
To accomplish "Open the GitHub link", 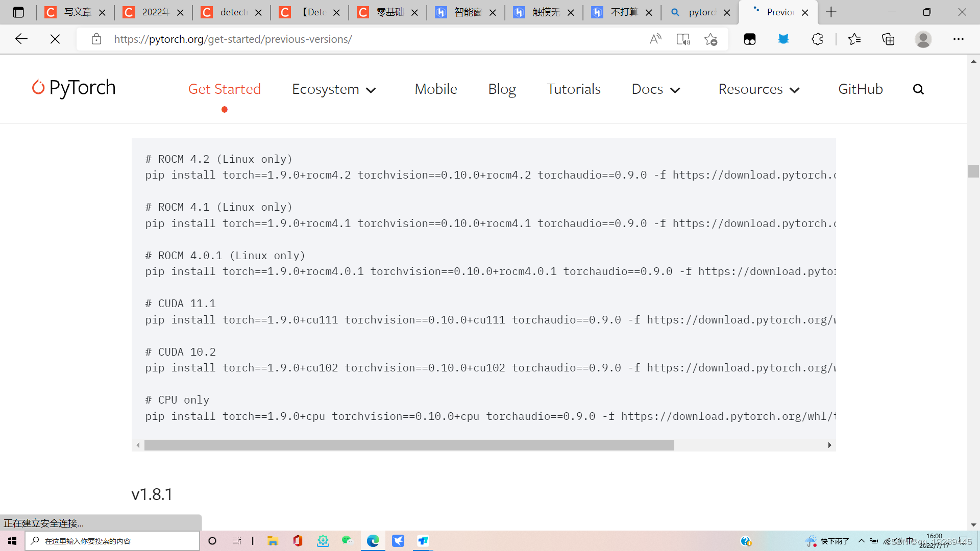I will [860, 89].
